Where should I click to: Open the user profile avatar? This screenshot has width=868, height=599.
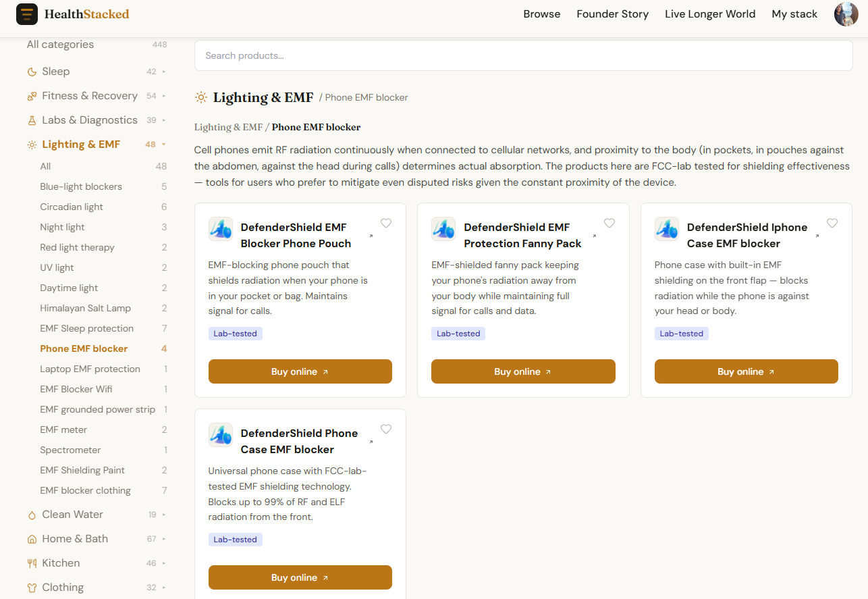(846, 14)
